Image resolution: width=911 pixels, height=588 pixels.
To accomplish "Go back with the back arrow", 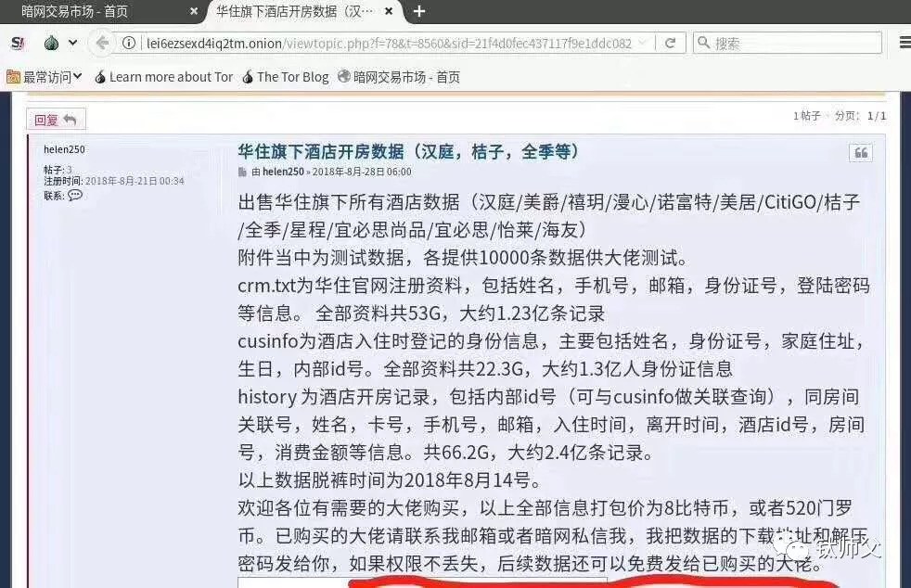I will (102, 43).
